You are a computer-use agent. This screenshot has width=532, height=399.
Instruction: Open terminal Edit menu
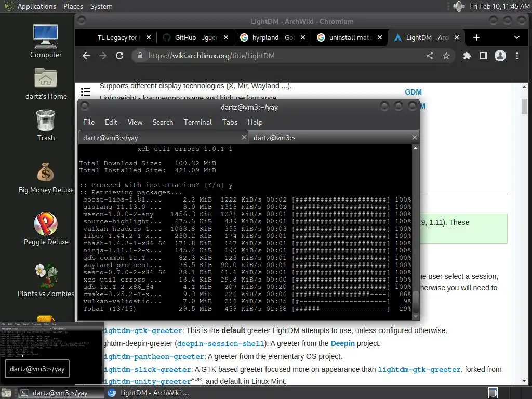pyautogui.click(x=111, y=122)
